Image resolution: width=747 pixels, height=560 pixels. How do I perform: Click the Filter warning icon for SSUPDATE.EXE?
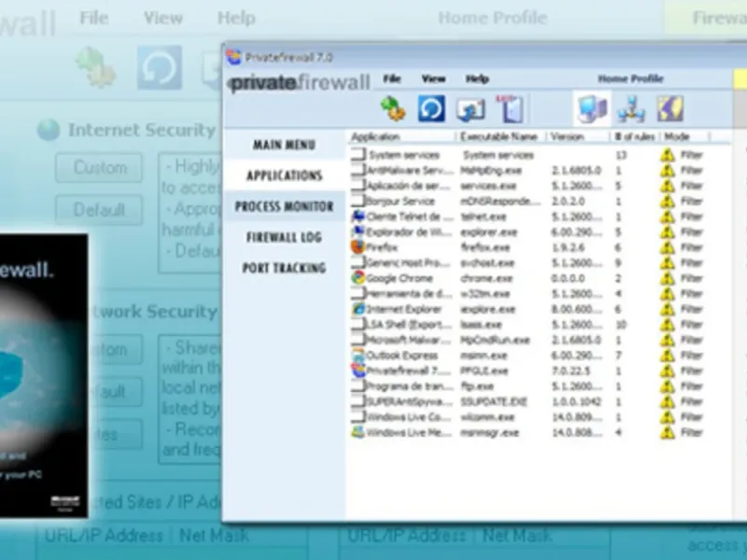(x=668, y=401)
